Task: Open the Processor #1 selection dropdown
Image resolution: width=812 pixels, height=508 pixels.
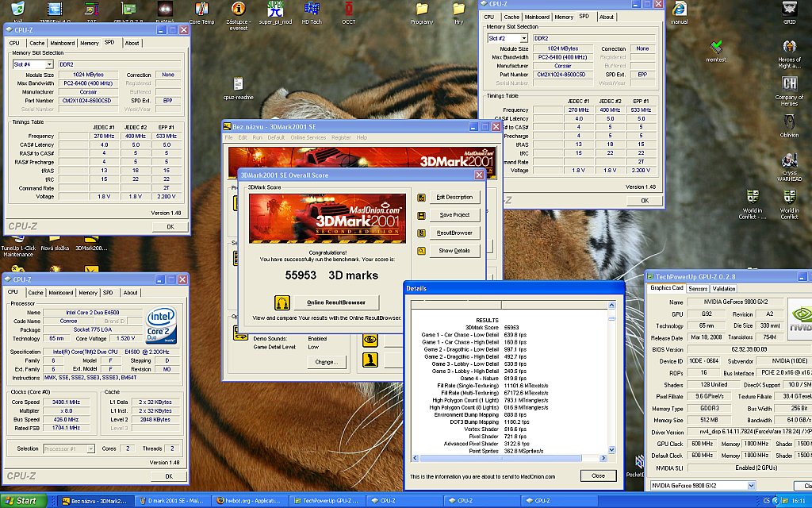Action: point(90,449)
